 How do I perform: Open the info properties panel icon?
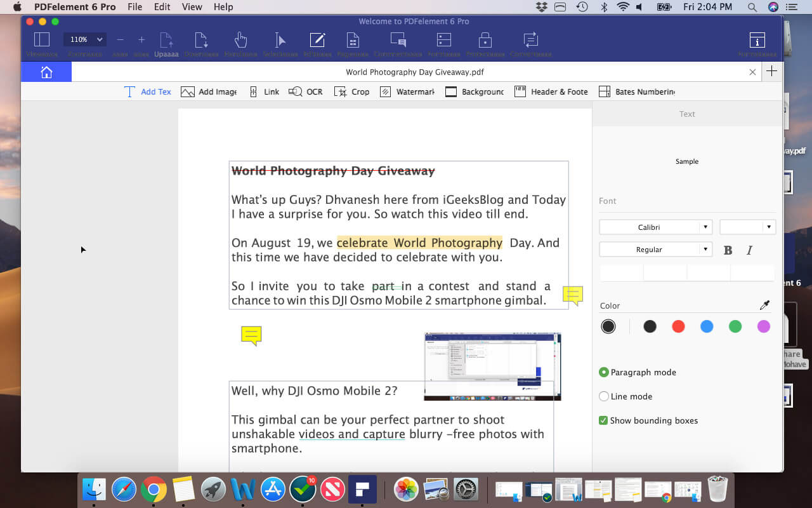(757, 39)
